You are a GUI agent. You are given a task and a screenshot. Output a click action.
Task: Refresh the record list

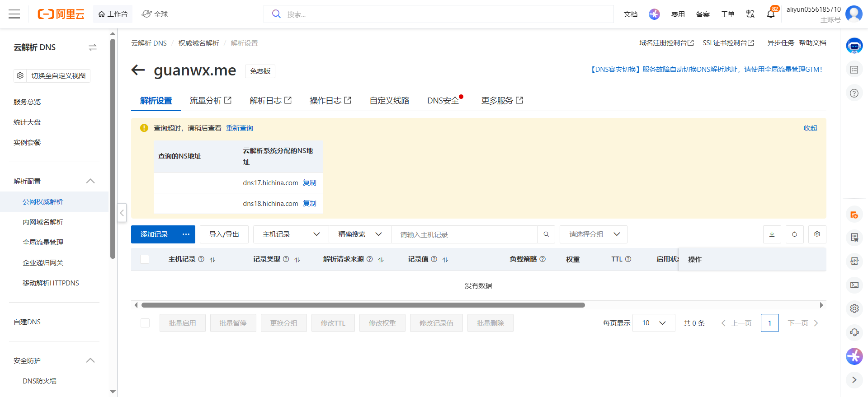coord(795,234)
